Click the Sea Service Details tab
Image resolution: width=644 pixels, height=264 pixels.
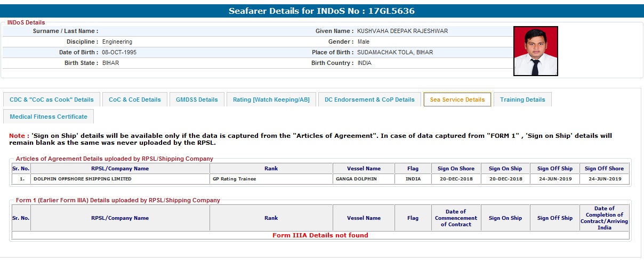(x=457, y=100)
